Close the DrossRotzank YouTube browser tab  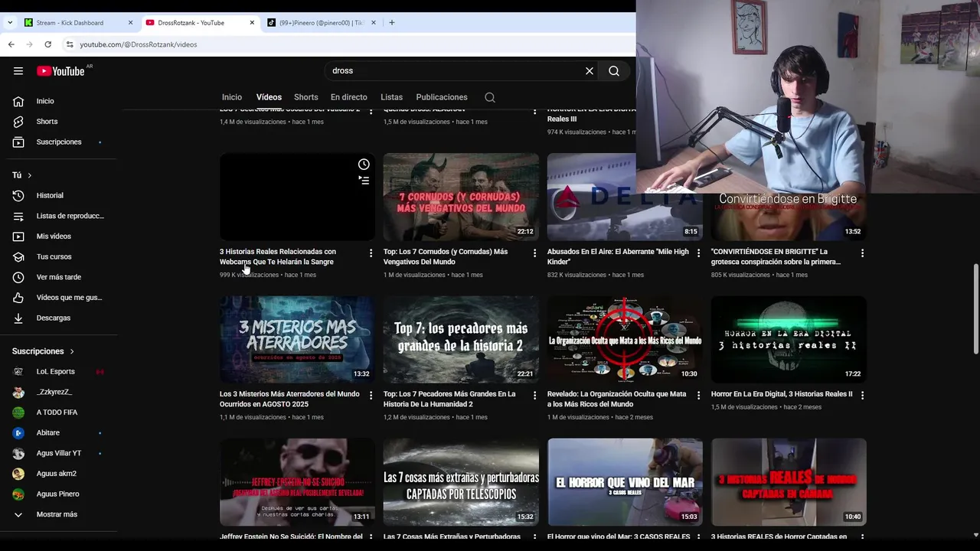coord(252,23)
